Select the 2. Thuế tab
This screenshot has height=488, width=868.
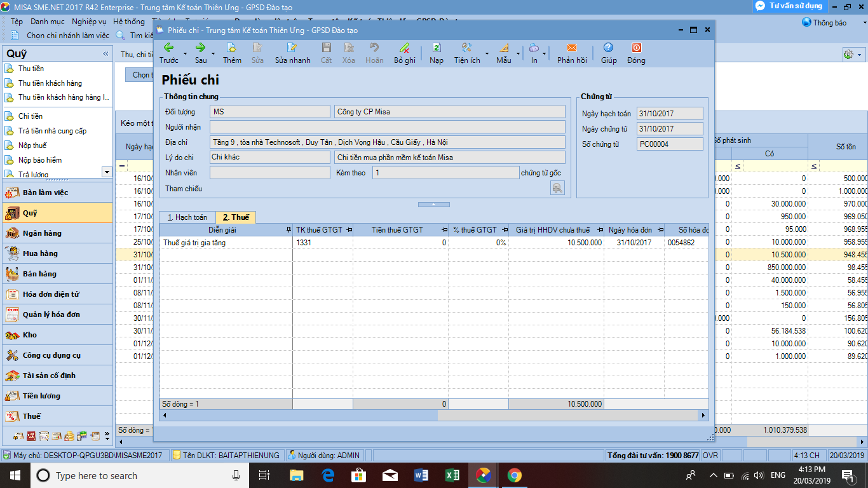(236, 217)
